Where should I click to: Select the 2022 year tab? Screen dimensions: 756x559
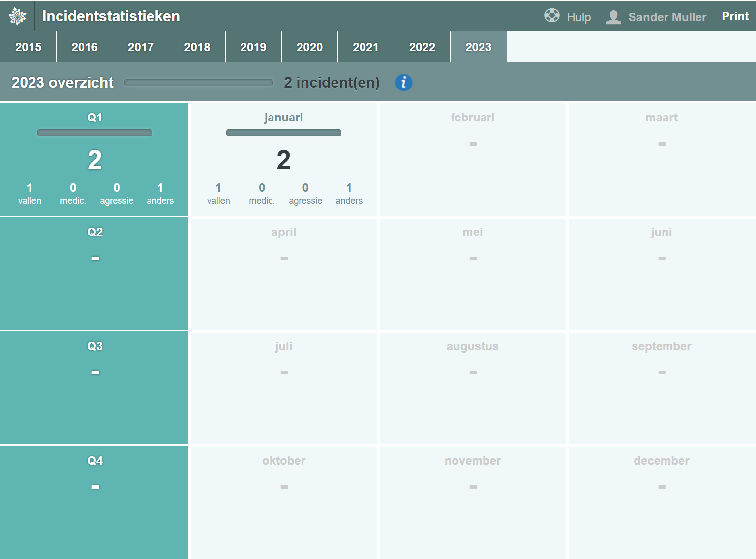pos(422,47)
